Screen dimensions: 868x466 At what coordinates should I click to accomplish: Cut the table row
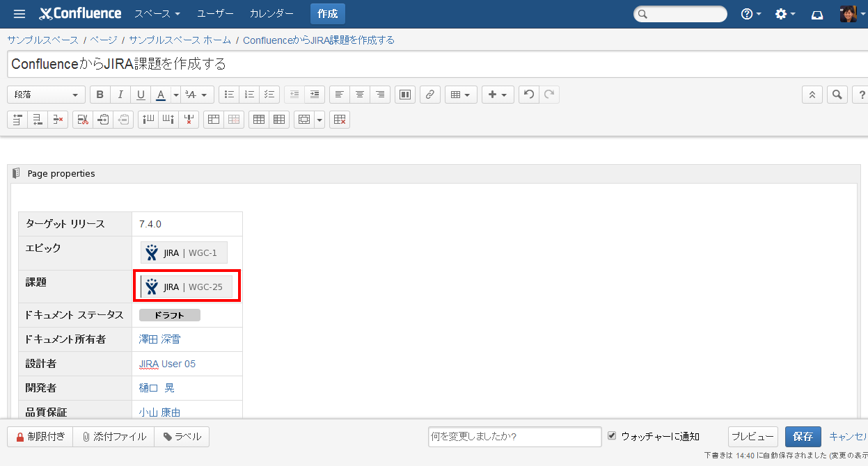(x=83, y=120)
